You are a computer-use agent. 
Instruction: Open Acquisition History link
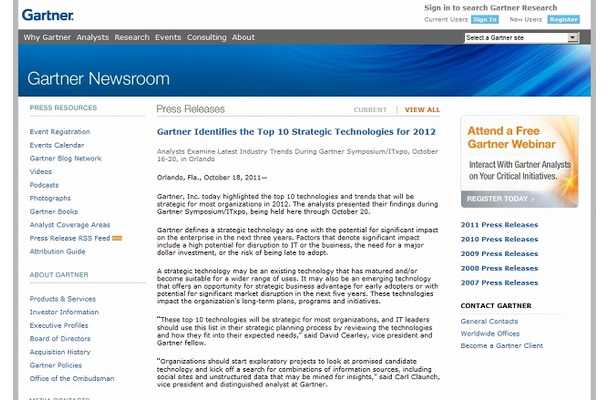(60, 352)
